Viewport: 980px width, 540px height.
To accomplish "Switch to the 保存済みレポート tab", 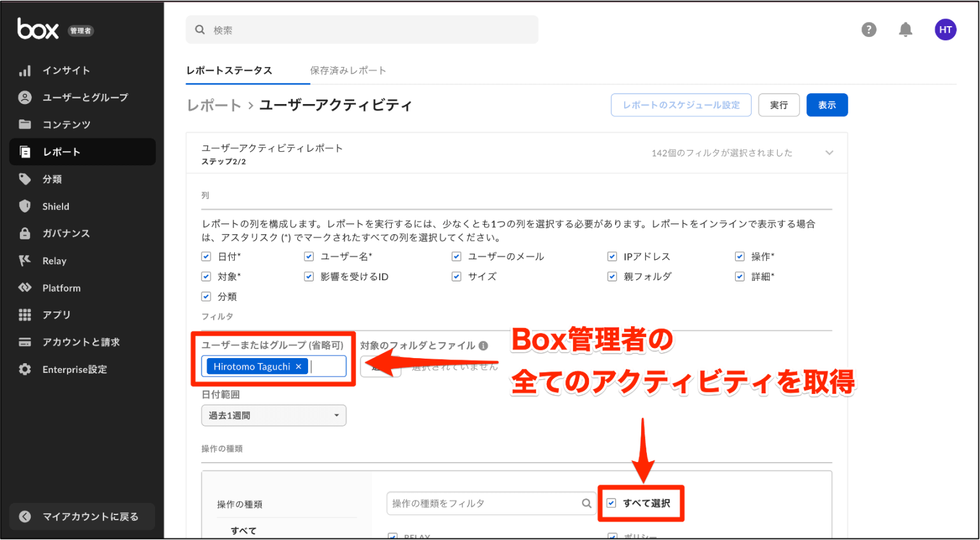I will (348, 71).
